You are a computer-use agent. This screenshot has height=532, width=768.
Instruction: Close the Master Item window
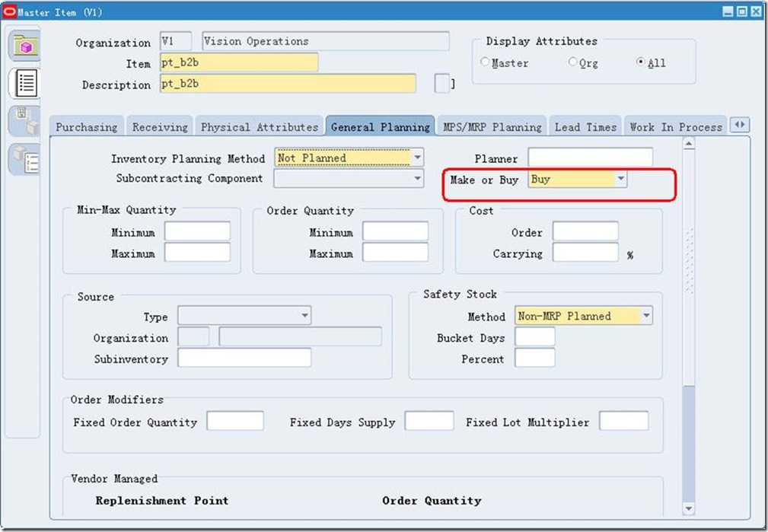tap(756, 11)
